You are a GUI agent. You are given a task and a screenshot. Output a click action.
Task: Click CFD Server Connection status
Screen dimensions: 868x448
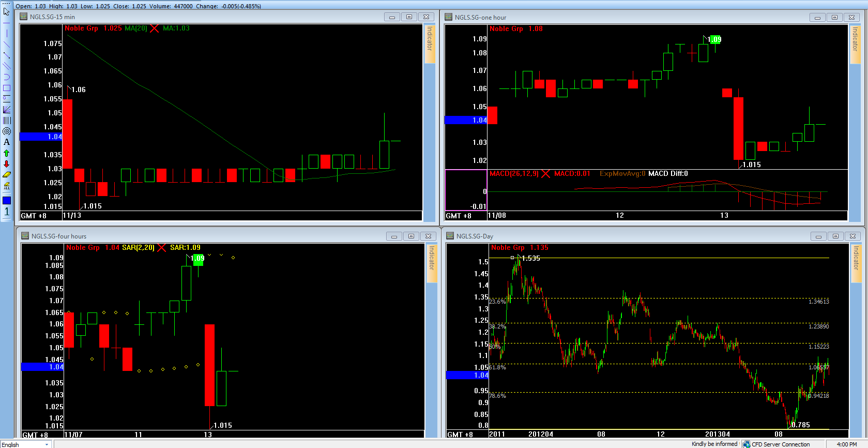coord(776,444)
